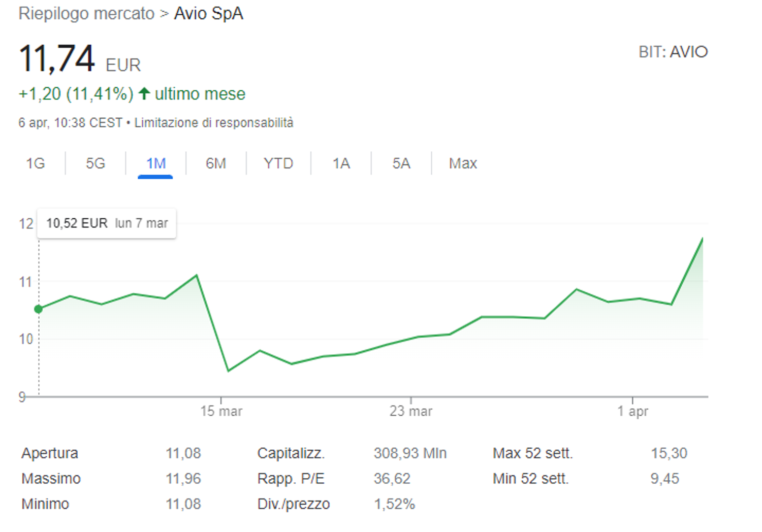
Task: Click the green up arrow icon
Action: tap(144, 93)
